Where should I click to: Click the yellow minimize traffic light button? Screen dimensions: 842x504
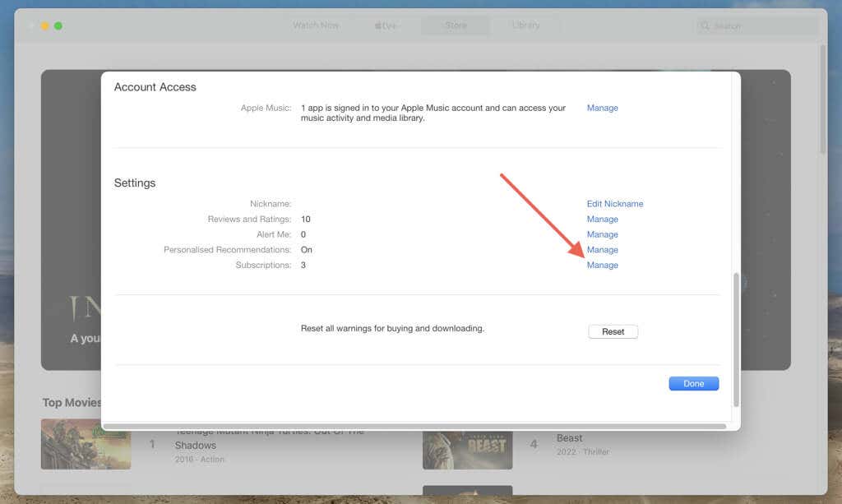[x=46, y=25]
